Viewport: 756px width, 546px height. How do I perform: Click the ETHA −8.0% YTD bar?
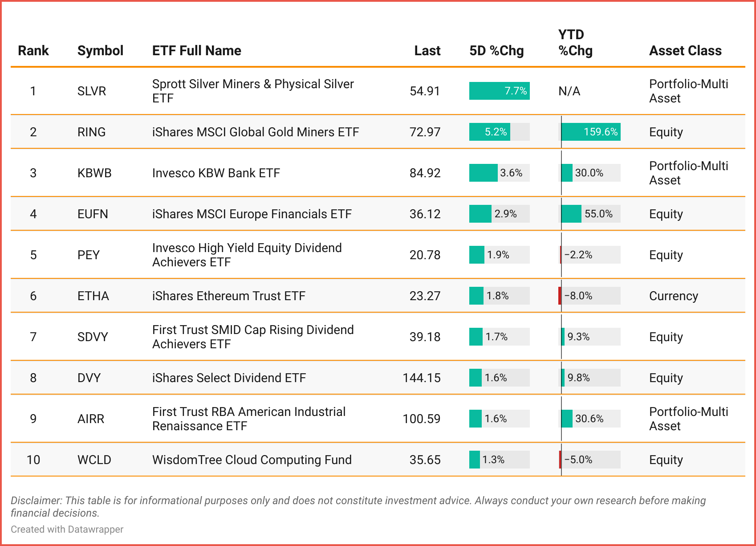point(560,296)
